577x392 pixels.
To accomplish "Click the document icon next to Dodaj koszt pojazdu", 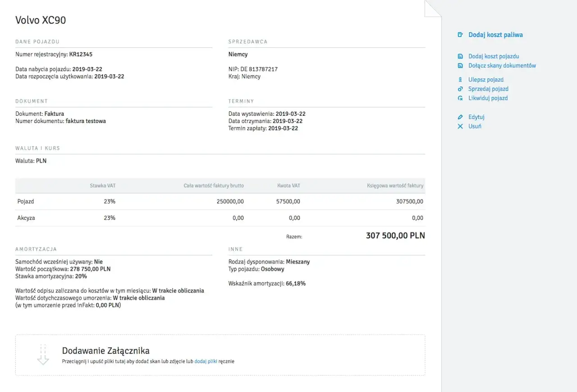I will pos(460,56).
